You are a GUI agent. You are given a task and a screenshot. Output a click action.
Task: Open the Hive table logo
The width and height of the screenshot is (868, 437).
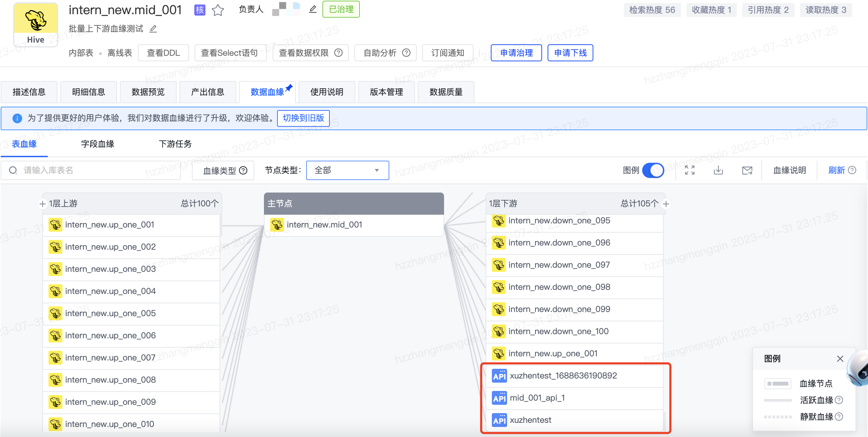click(x=36, y=25)
